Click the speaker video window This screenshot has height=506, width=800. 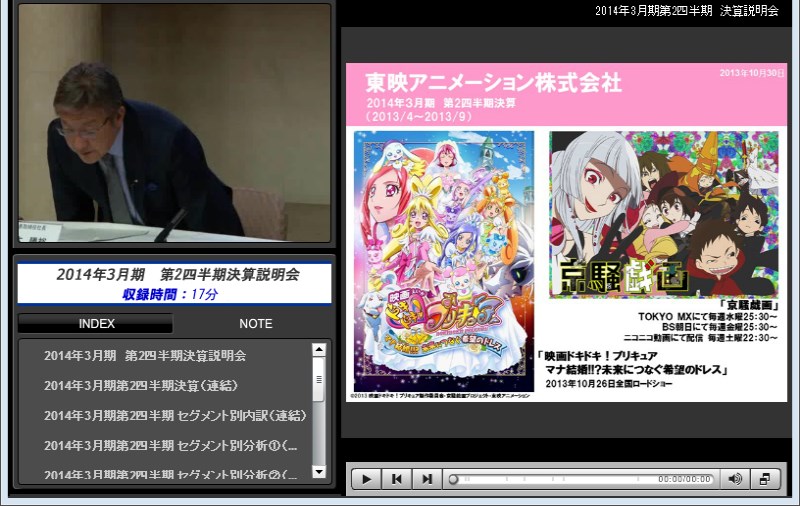point(174,123)
